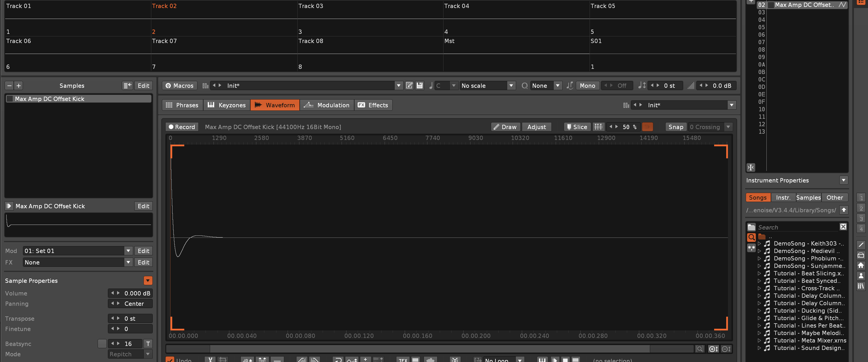Add a new sample with plus button
The width and height of the screenshot is (868, 362).
(19, 85)
